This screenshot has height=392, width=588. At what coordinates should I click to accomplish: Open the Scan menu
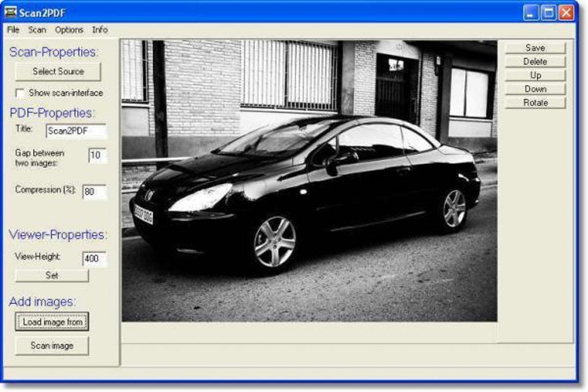37,29
